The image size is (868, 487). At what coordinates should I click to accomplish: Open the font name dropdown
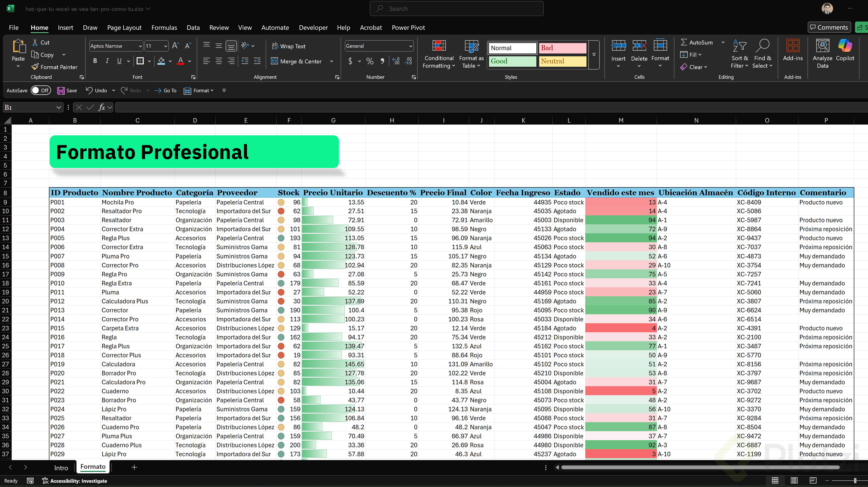pos(140,46)
